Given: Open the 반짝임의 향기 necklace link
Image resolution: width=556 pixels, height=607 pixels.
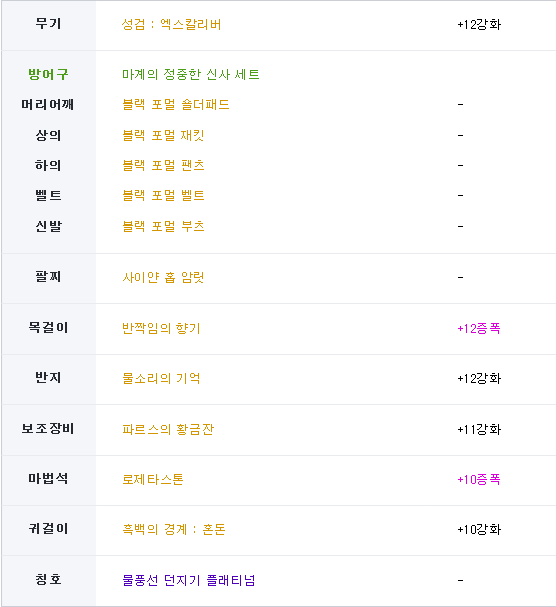Looking at the screenshot, I should (161, 328).
